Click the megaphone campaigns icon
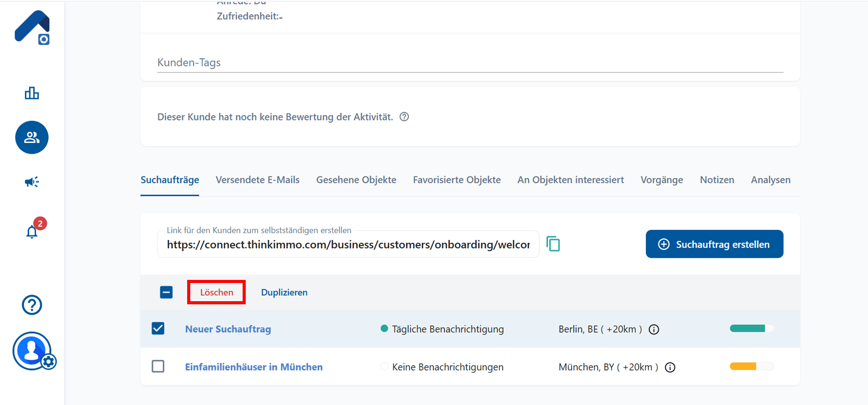The width and height of the screenshot is (868, 405). coord(31,182)
